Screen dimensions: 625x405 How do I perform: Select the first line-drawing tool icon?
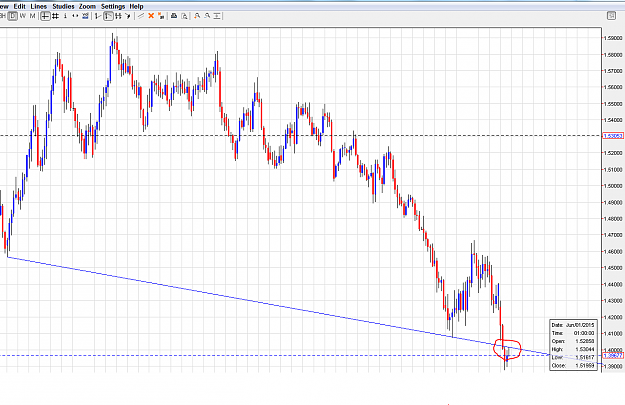98,16
